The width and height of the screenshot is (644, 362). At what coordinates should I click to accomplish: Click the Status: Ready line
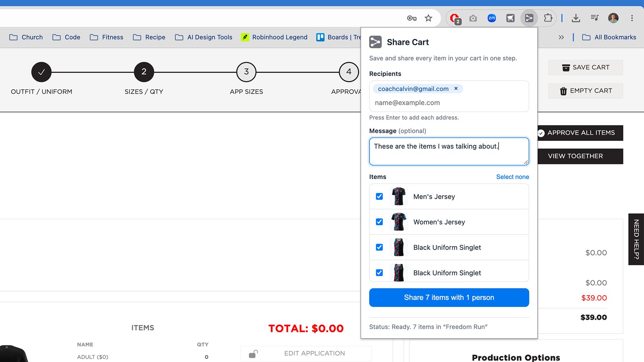pyautogui.click(x=428, y=327)
